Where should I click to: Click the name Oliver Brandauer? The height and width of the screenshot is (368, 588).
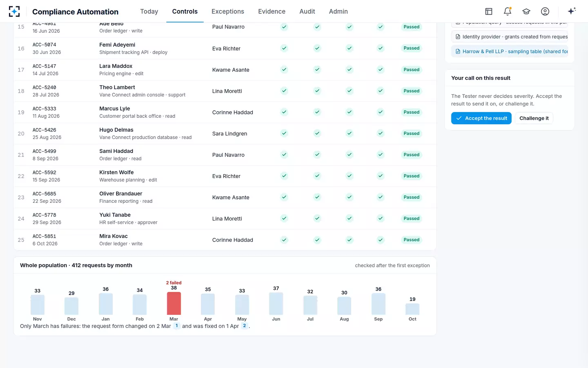pyautogui.click(x=121, y=194)
